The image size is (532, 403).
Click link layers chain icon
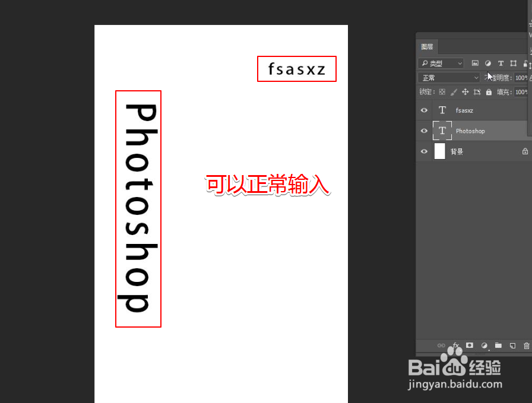(x=441, y=345)
